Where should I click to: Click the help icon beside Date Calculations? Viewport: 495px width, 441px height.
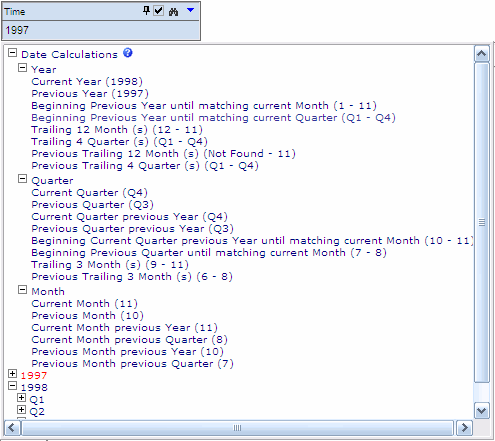[128, 53]
